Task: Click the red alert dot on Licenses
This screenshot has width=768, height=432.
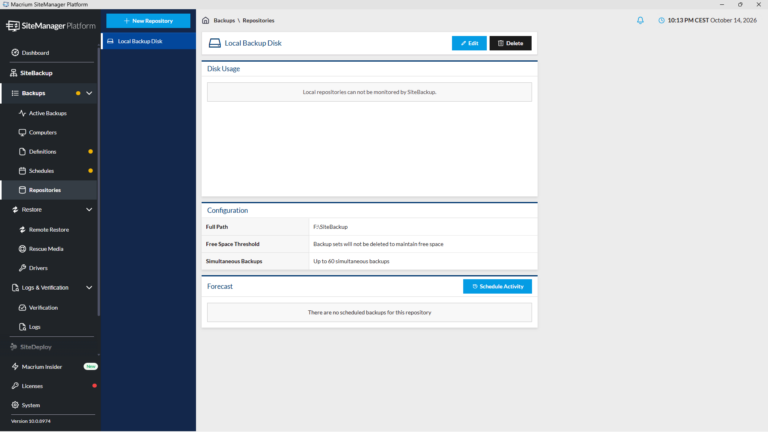Action: [x=95, y=386]
